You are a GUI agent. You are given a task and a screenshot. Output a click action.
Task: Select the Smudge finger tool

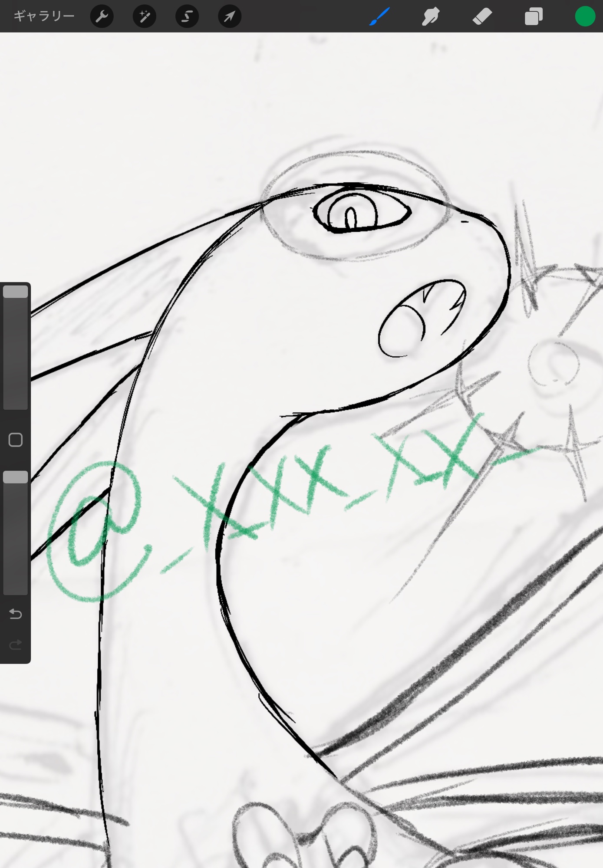click(x=430, y=16)
